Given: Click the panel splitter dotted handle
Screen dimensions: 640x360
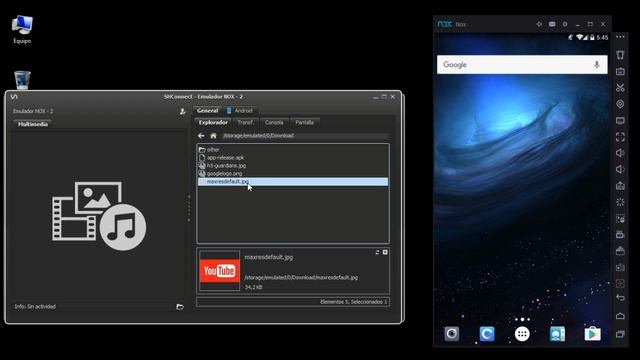Looking at the screenshot, I should (189, 208).
